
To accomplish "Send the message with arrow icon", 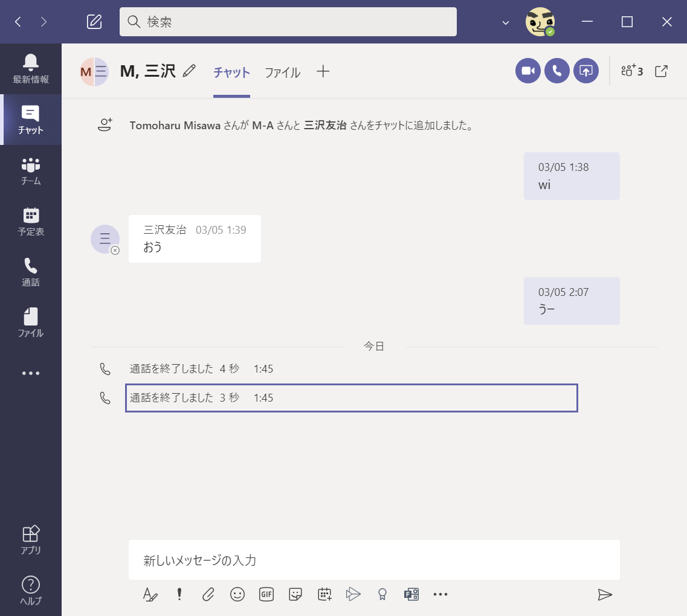I will click(x=605, y=594).
